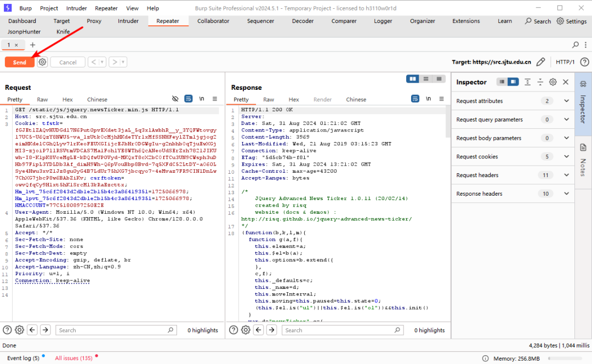Open search settings gear under Request panel
The width and height of the screenshot is (592, 364).
click(x=20, y=330)
